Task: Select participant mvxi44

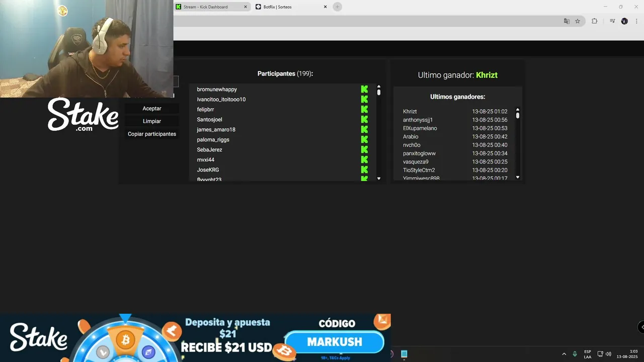Action: pos(205,160)
